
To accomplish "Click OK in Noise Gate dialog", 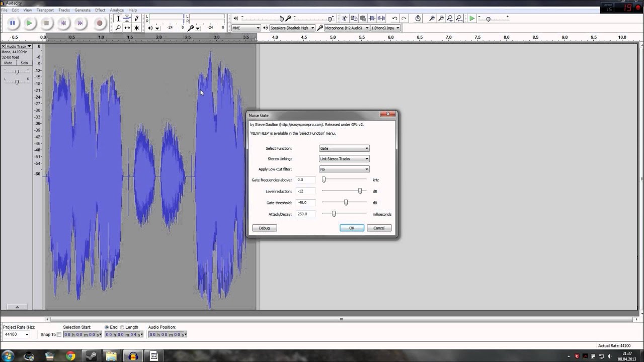I will 352,228.
